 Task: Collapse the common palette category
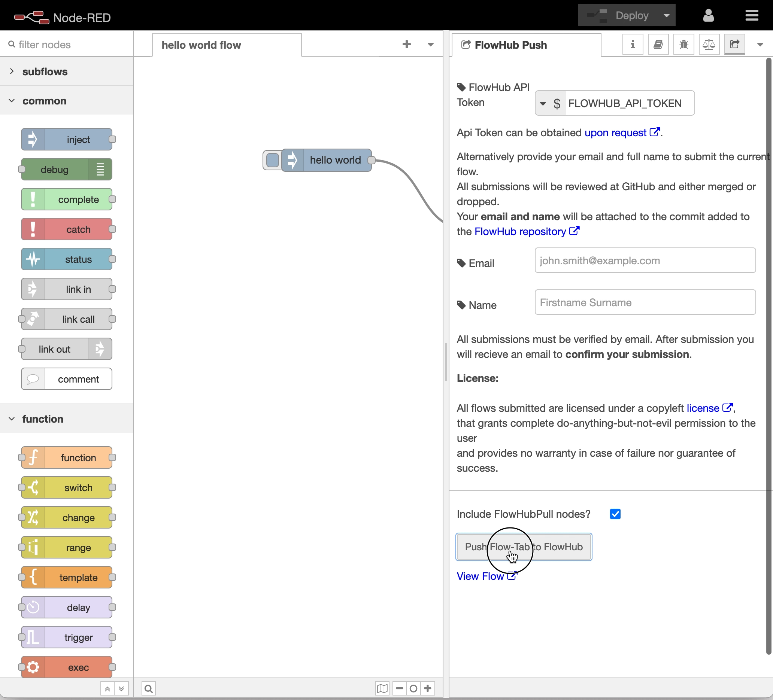(x=67, y=100)
